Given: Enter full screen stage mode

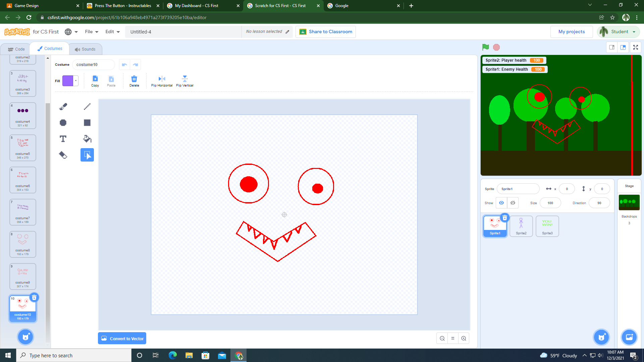Looking at the screenshot, I should tap(635, 47).
